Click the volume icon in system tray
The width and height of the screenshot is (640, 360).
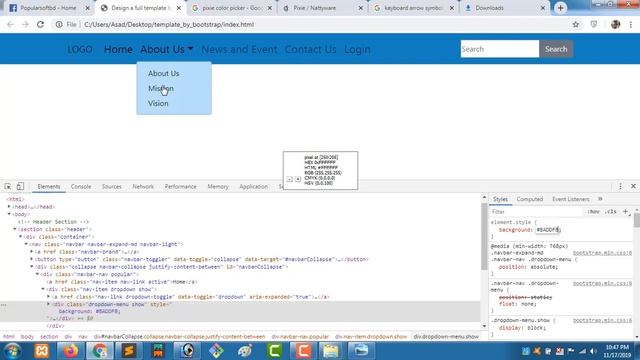[x=593, y=351]
